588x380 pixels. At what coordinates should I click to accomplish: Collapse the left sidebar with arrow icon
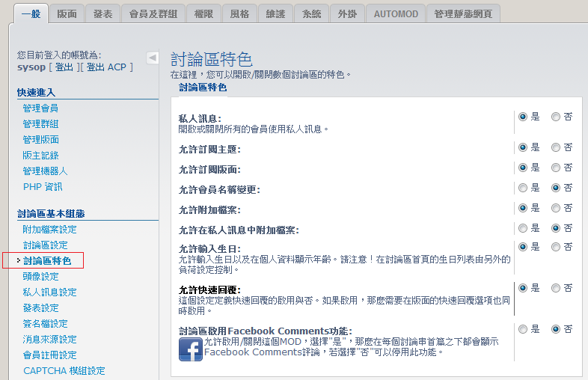[x=153, y=58]
